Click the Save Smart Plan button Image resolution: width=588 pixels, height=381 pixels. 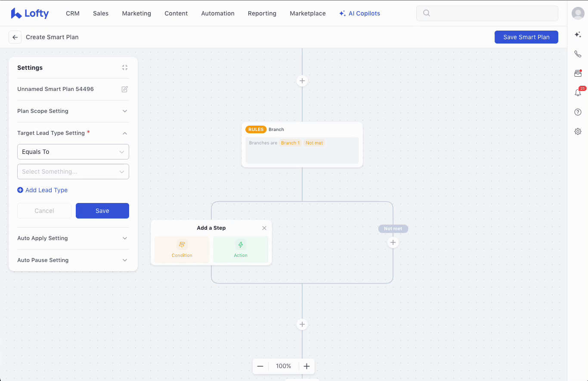click(x=526, y=37)
